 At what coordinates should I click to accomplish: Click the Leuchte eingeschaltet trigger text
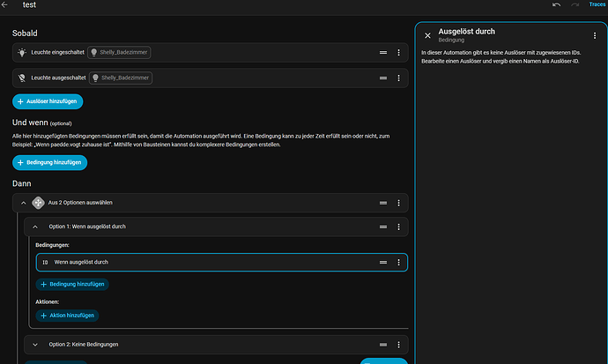click(x=57, y=52)
